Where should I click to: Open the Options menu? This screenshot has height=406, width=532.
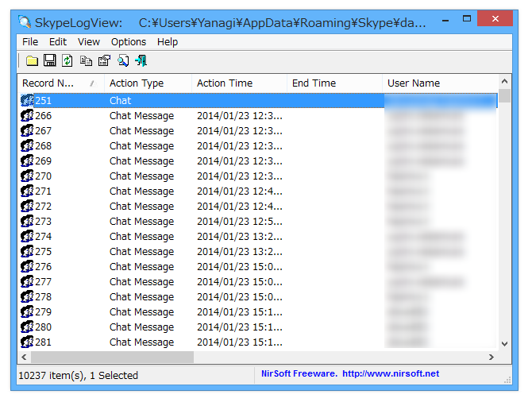129,42
